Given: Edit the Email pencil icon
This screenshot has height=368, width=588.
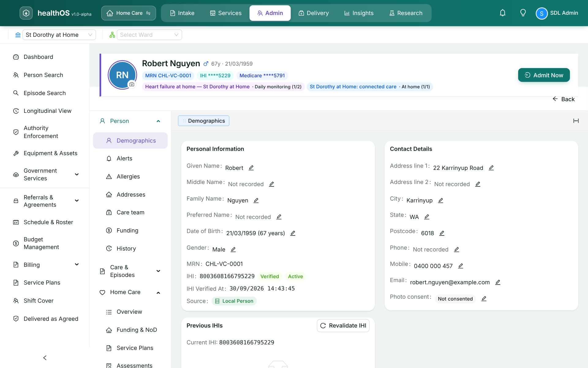Looking at the screenshot, I should point(498,282).
